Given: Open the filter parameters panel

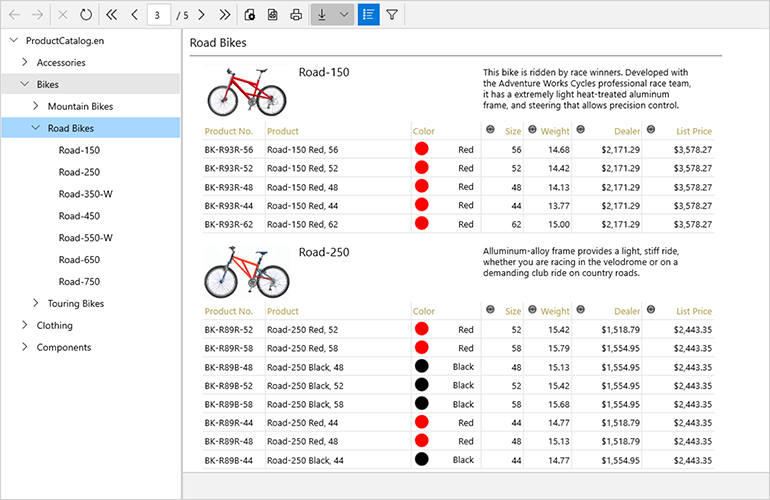Looking at the screenshot, I should [x=392, y=15].
